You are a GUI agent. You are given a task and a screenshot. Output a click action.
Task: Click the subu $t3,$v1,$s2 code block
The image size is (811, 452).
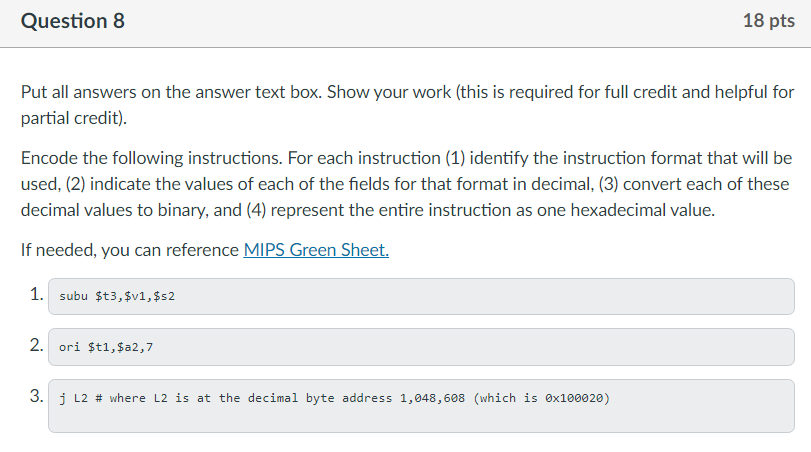(x=421, y=296)
